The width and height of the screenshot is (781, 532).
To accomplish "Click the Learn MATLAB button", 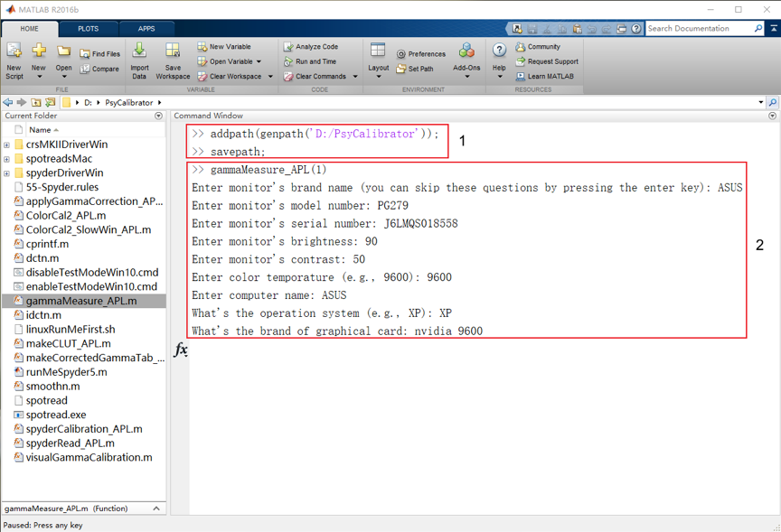I will click(545, 76).
